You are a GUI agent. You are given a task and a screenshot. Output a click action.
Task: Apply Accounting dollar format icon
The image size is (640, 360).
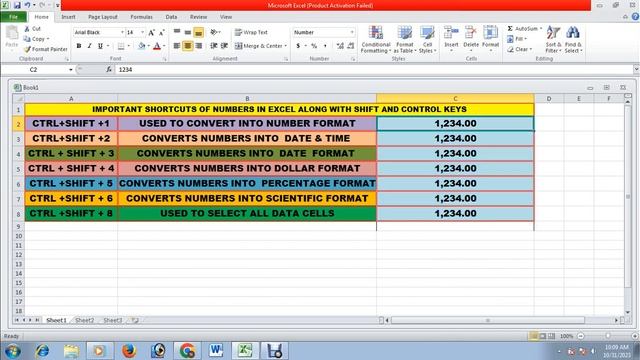[x=298, y=46]
